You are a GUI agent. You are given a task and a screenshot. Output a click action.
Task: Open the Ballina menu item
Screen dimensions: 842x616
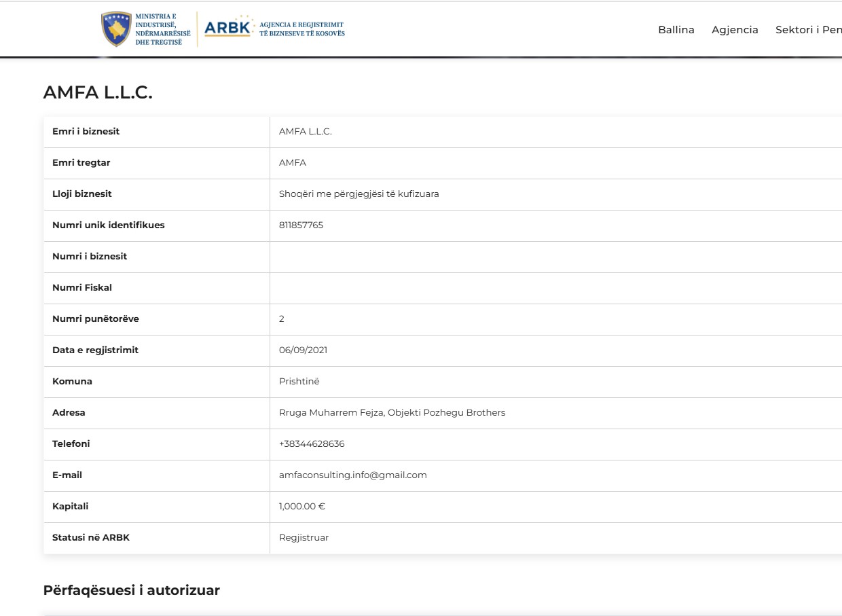pos(676,30)
